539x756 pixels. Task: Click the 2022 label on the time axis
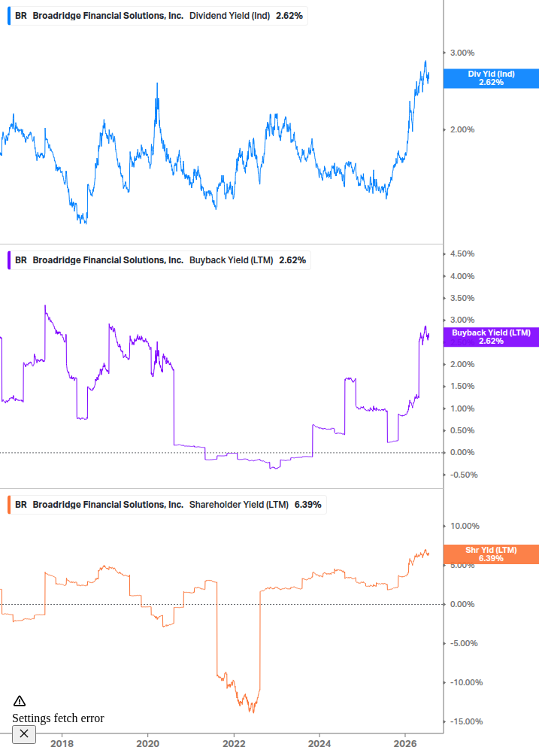(234, 743)
